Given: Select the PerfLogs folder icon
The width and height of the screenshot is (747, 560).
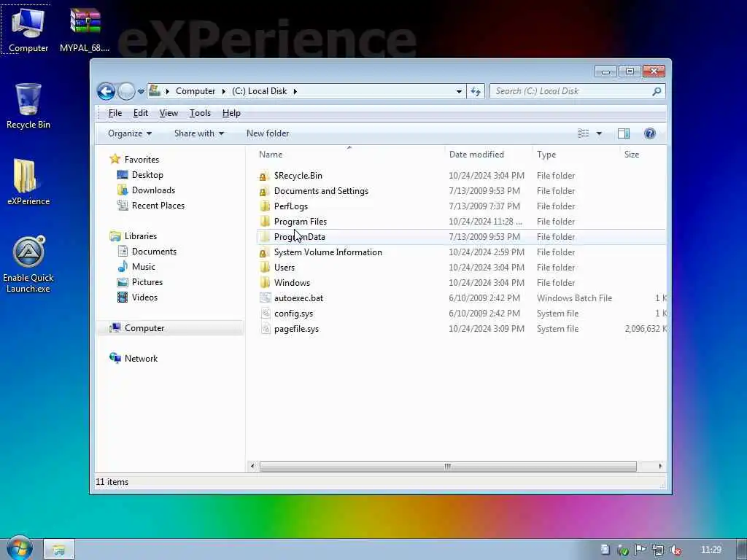Looking at the screenshot, I should (x=264, y=206).
